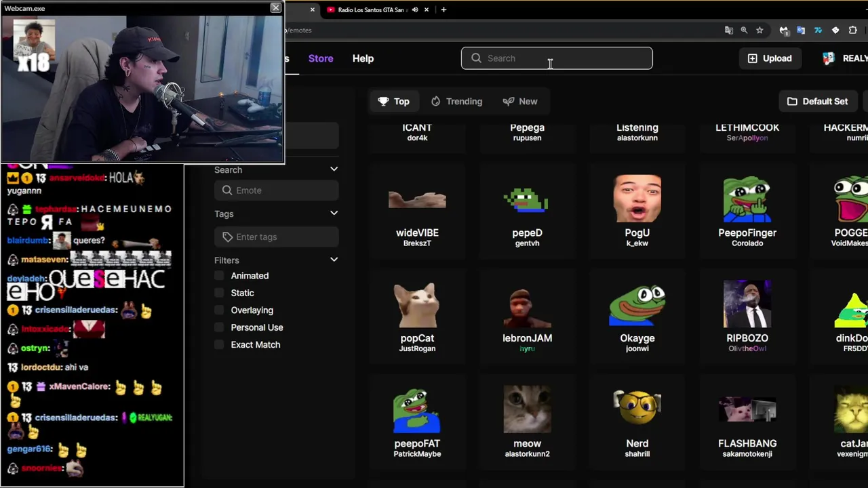Collapse the Tags section arrow
868x488 pixels.
[334, 213]
